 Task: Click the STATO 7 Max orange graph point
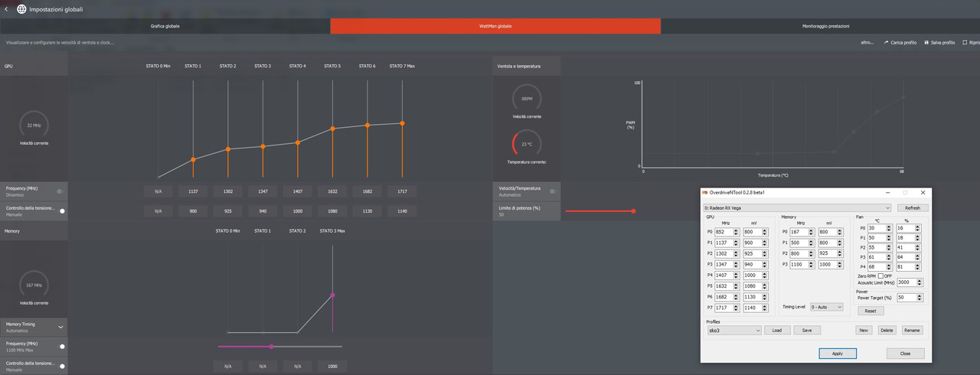402,123
